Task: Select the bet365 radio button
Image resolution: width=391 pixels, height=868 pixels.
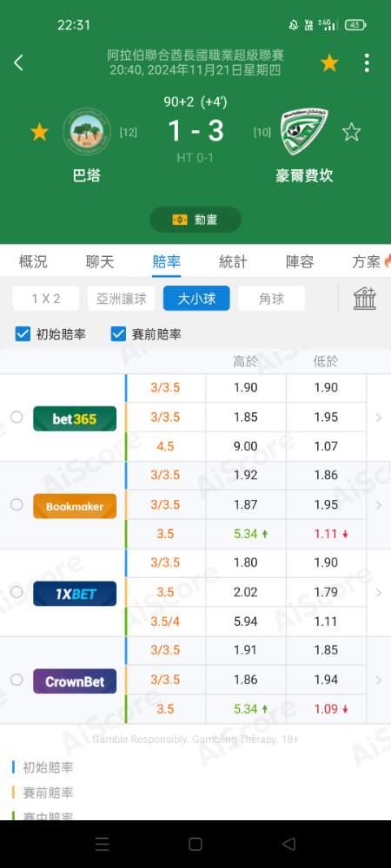Action: point(17,417)
